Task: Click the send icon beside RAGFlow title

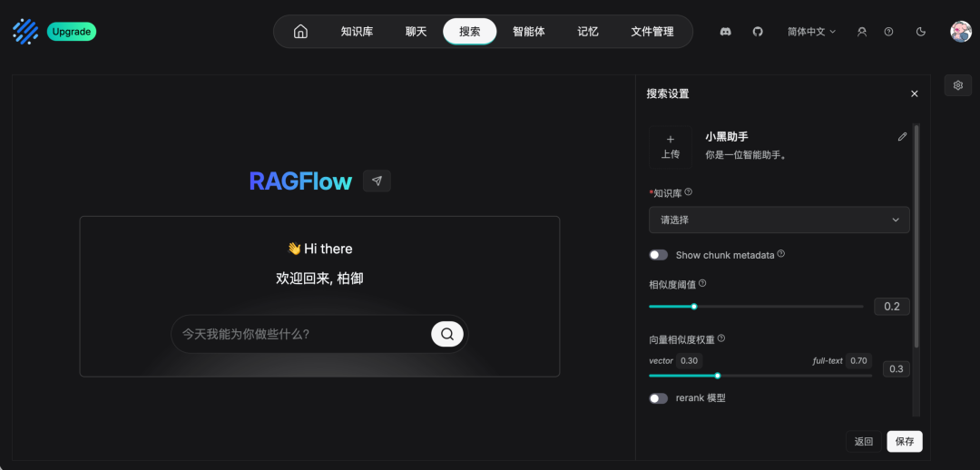Action: (377, 181)
